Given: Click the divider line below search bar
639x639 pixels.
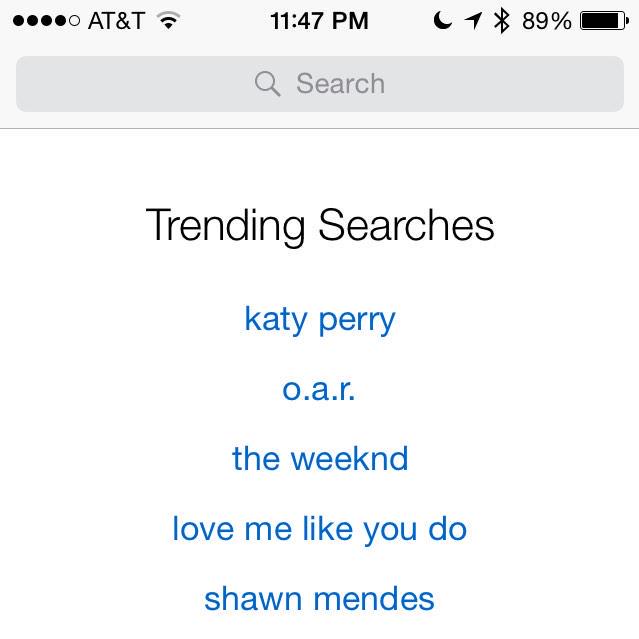Looking at the screenshot, I should pyautogui.click(x=320, y=128).
